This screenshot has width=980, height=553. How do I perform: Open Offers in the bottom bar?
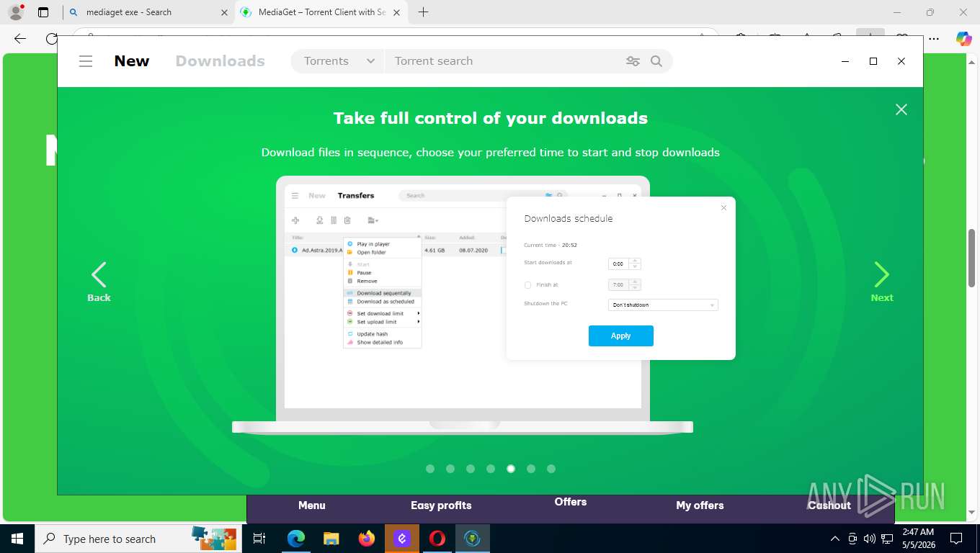(x=571, y=502)
